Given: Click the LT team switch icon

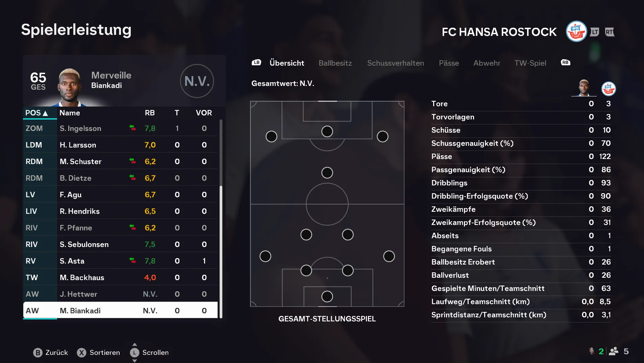Looking at the screenshot, I should coord(594,32).
